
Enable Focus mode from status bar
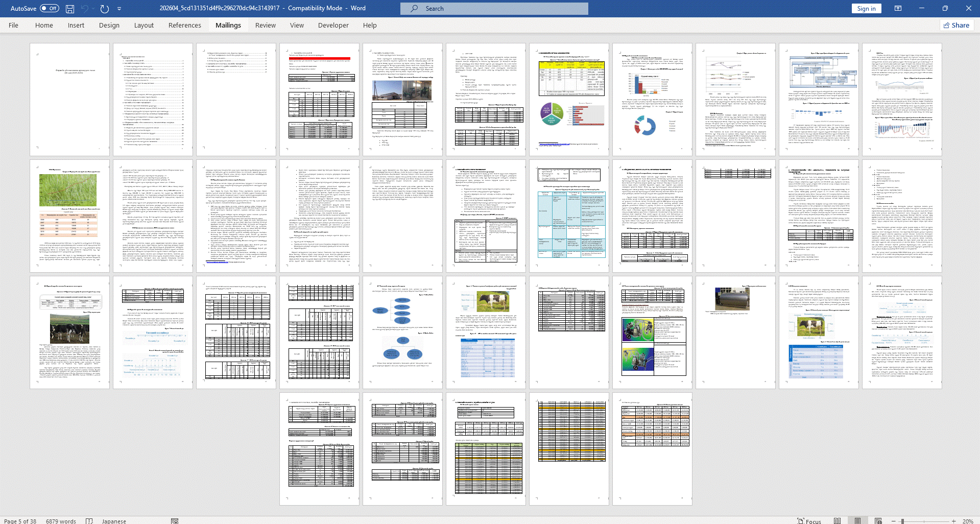pos(809,521)
